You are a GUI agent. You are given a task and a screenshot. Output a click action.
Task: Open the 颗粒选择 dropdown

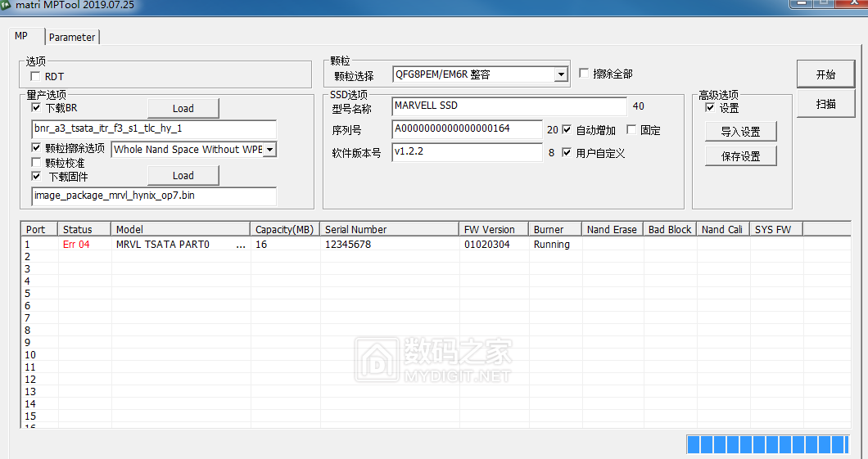coord(561,74)
